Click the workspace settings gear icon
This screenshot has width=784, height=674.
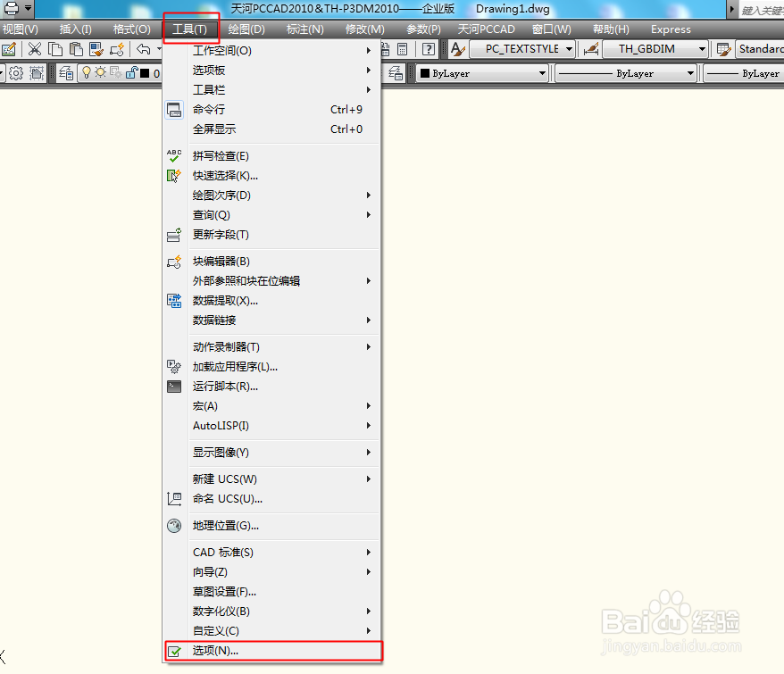point(16,73)
